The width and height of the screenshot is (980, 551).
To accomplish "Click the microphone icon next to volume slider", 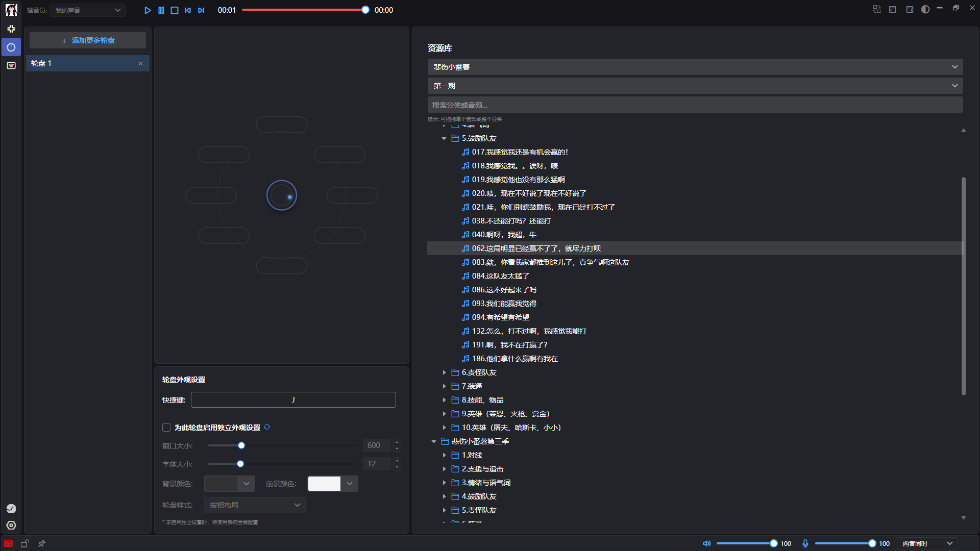I will coord(805,543).
